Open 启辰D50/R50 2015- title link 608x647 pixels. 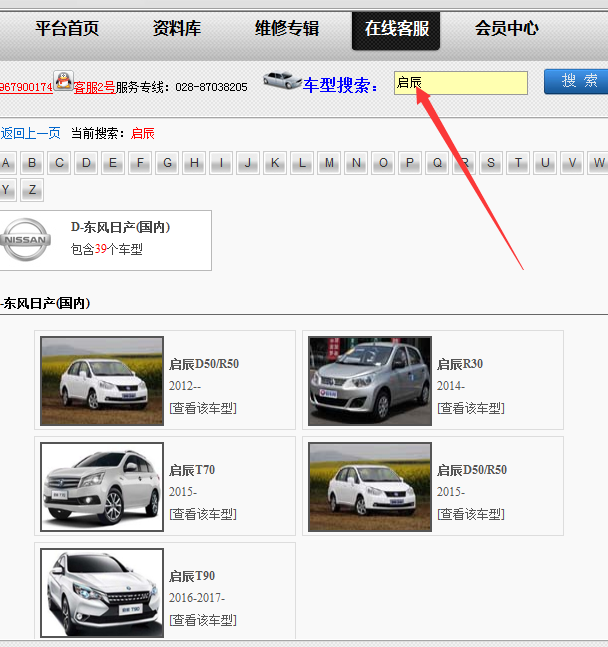[x=472, y=470]
